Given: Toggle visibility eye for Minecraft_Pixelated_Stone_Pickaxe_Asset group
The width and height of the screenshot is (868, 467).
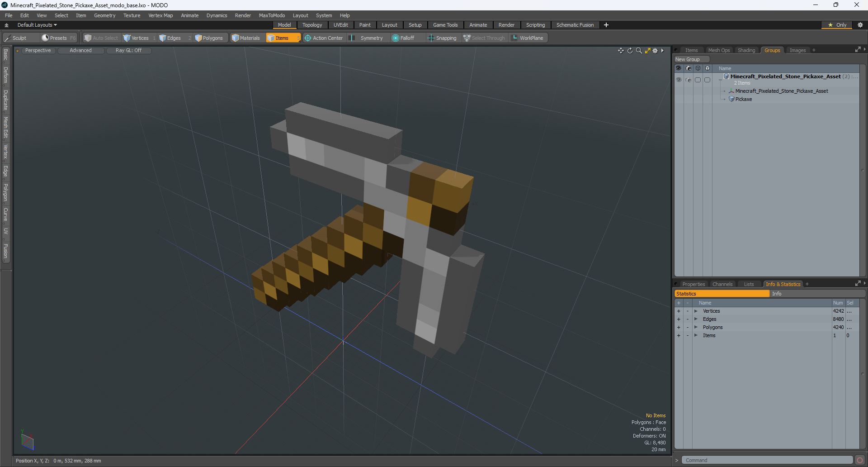Looking at the screenshot, I should [x=679, y=80].
